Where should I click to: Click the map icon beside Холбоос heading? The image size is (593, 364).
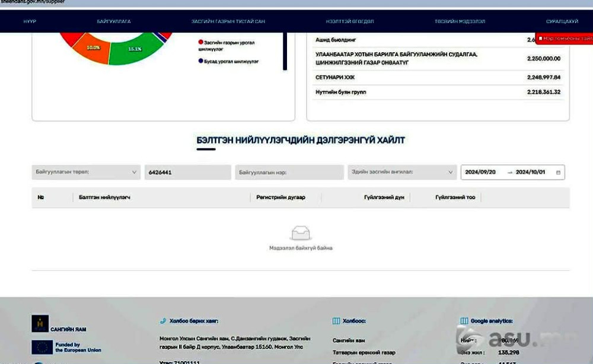[x=336, y=321]
